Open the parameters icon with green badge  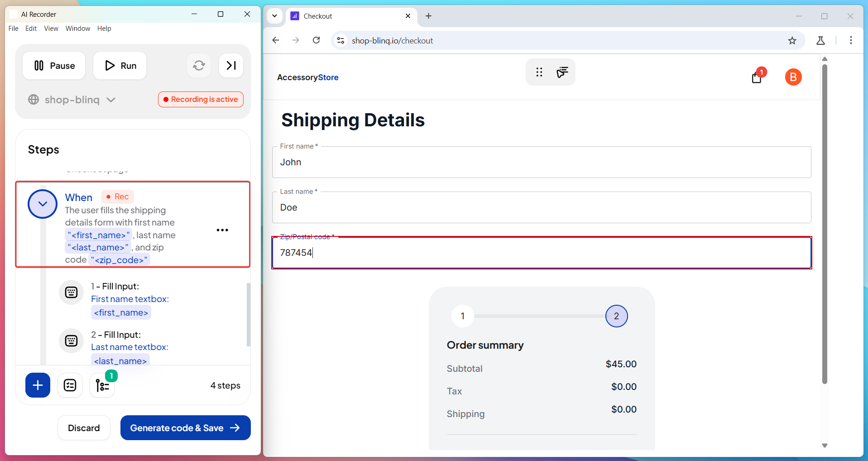point(102,385)
